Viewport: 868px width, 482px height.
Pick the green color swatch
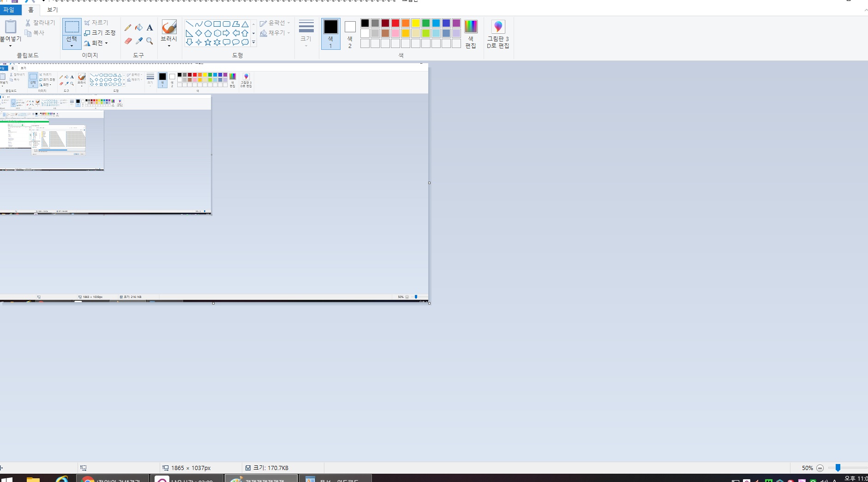(426, 23)
